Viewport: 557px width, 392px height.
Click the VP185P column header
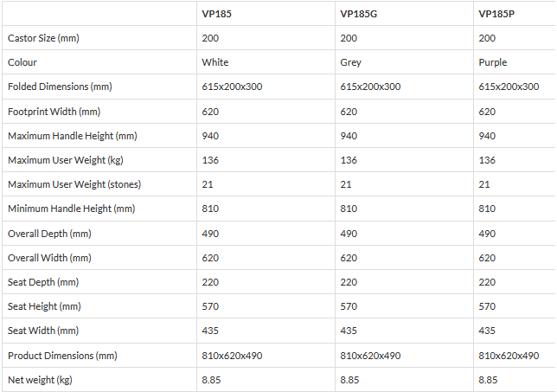tap(496, 14)
